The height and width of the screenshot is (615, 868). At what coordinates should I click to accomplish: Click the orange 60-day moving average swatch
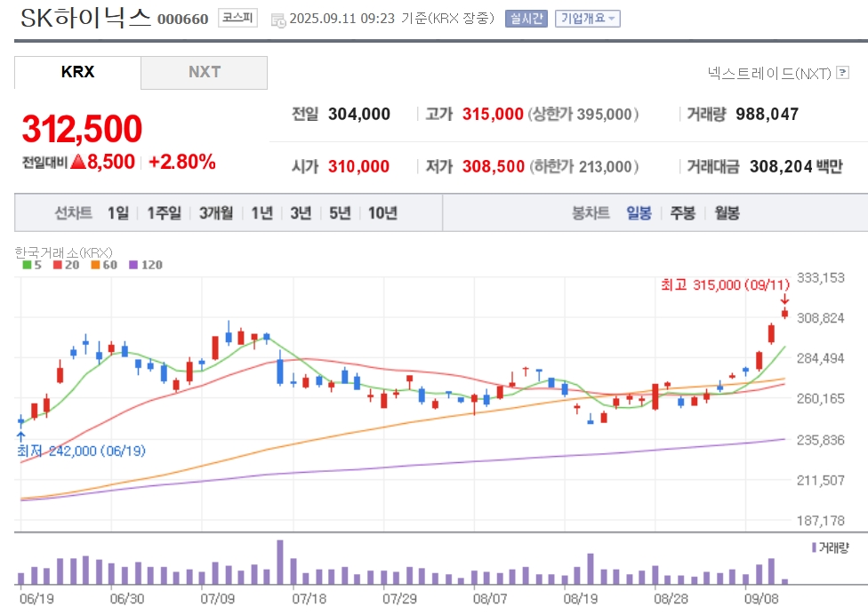click(95, 265)
